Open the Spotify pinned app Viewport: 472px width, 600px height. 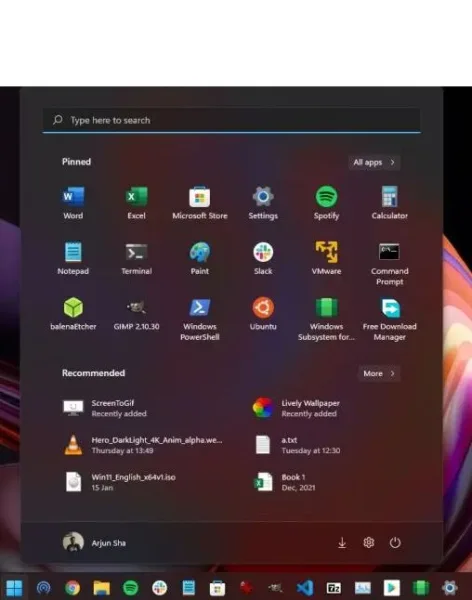pyautogui.click(x=326, y=203)
